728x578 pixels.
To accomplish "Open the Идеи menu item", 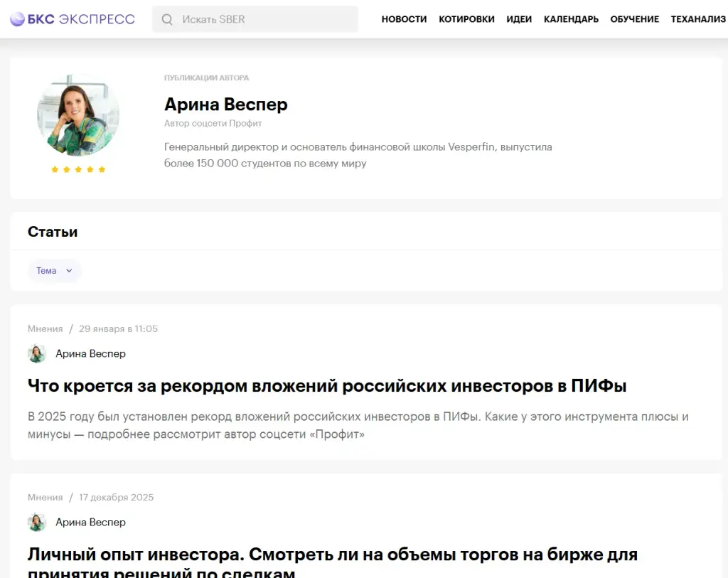I will 519,19.
